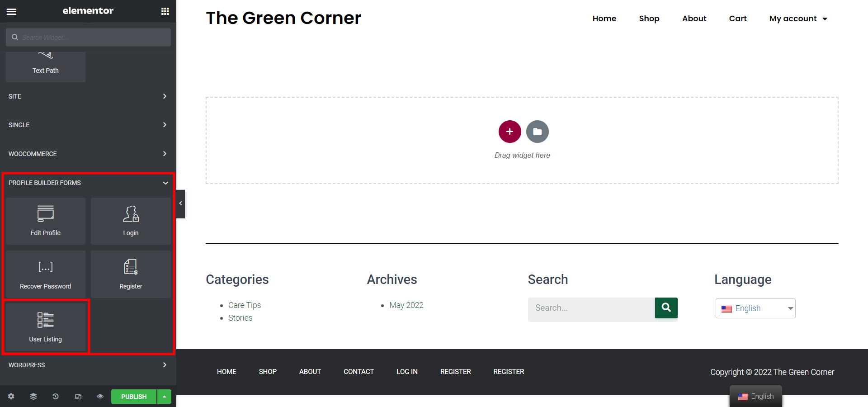The width and height of the screenshot is (868, 407).
Task: Select the Register widget
Action: point(131,274)
